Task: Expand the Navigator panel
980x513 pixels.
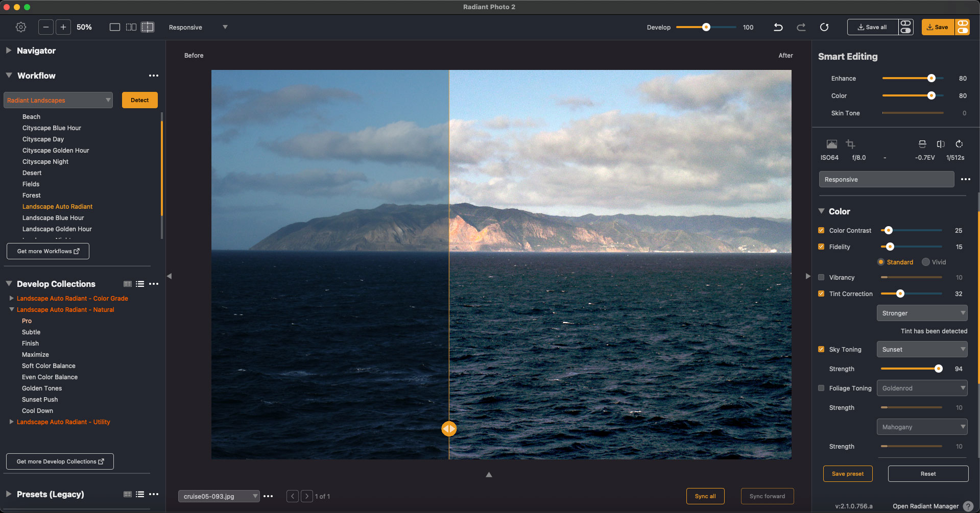Action: tap(9, 51)
